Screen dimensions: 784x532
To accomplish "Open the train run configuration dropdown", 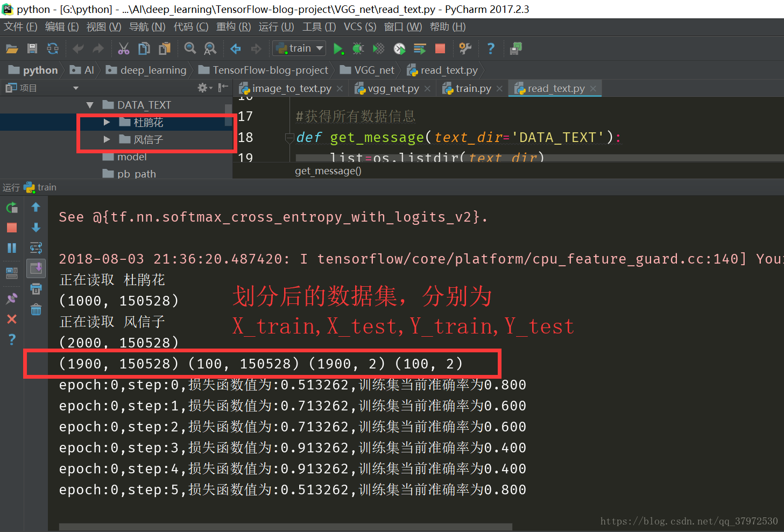I will [299, 48].
